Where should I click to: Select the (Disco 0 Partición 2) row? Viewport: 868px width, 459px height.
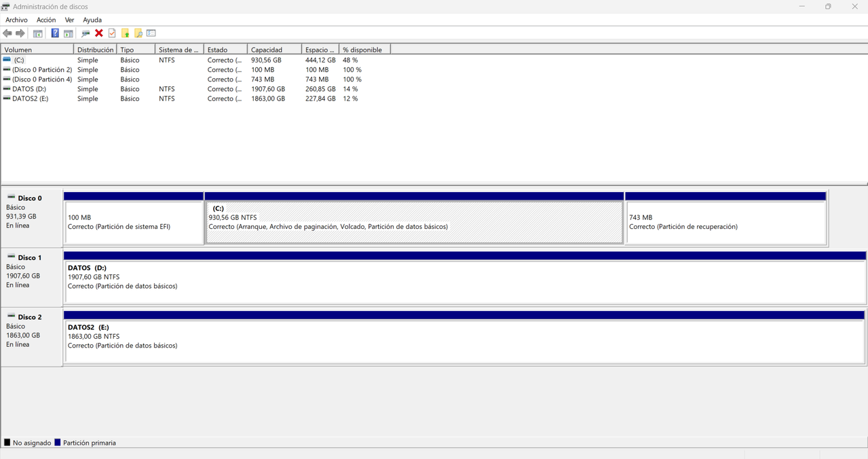pos(197,69)
